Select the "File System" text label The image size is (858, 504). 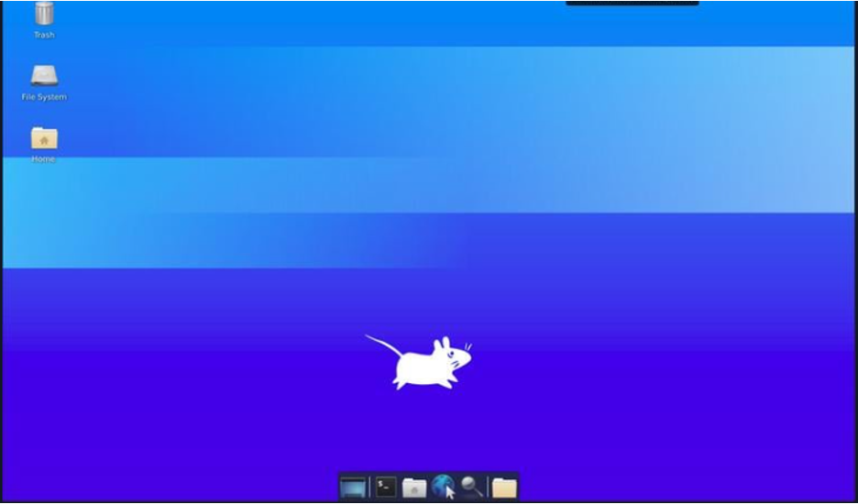click(x=44, y=97)
